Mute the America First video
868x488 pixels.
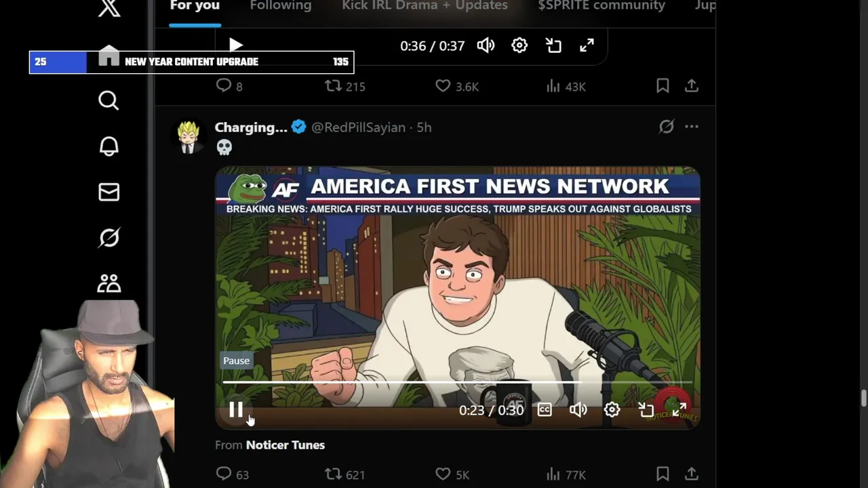(578, 409)
